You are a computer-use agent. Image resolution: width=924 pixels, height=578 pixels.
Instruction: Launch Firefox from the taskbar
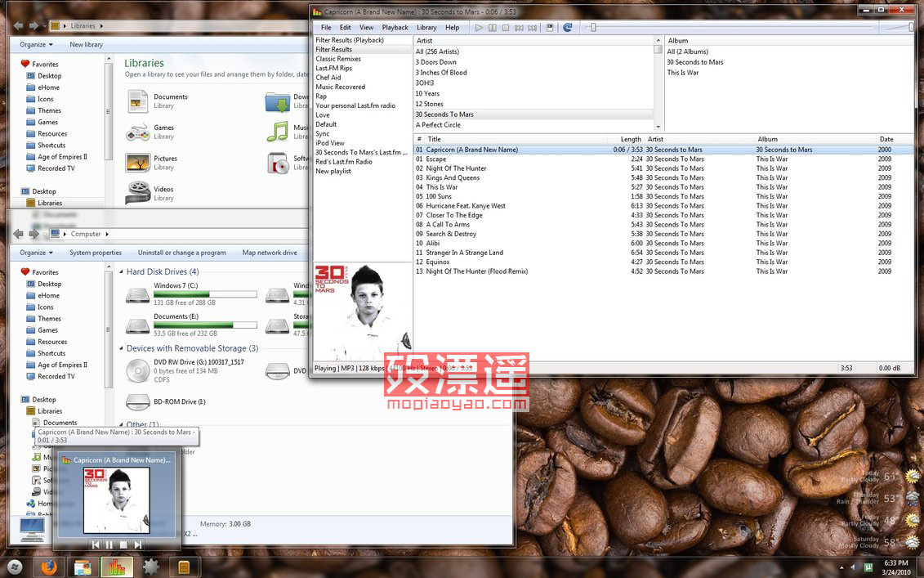(49, 567)
